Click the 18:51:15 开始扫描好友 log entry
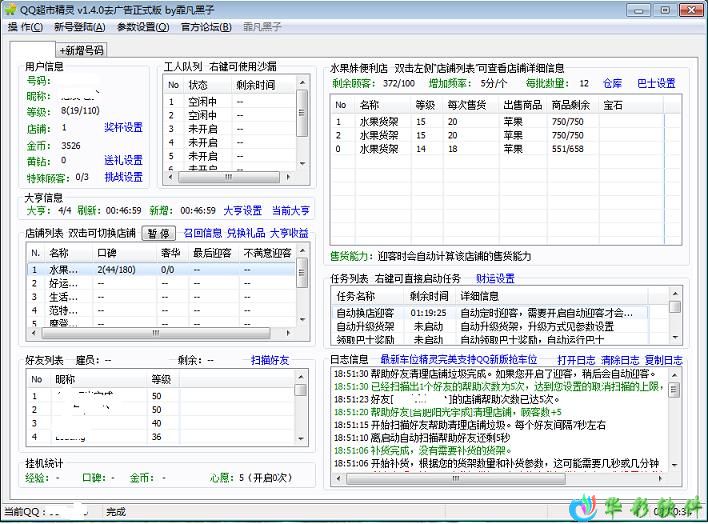The image size is (708, 524). point(470,425)
